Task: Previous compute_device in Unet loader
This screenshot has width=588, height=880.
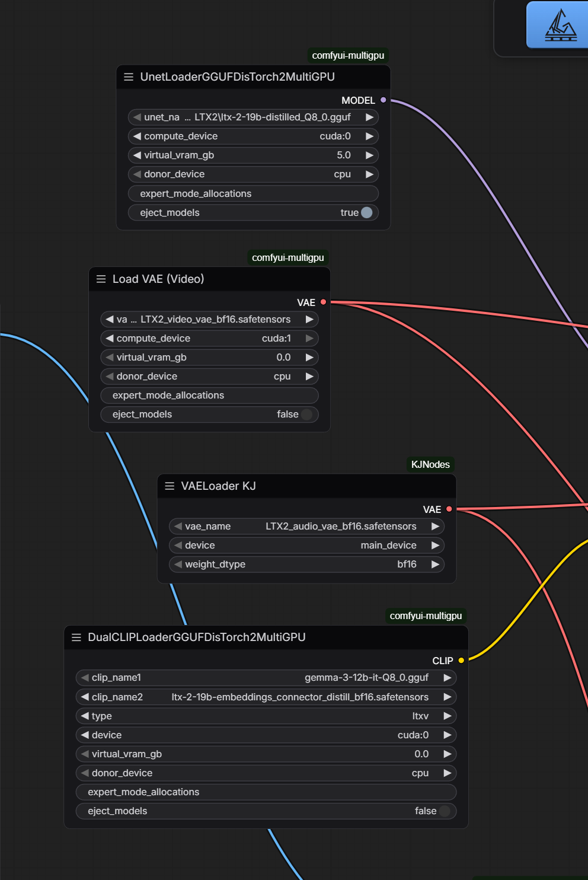Action: tap(137, 136)
